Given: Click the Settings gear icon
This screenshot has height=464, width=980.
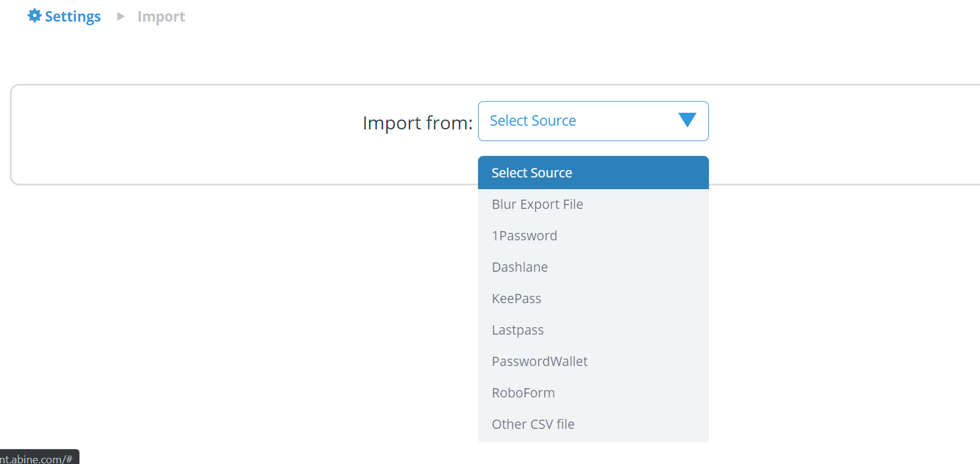Looking at the screenshot, I should (x=34, y=15).
